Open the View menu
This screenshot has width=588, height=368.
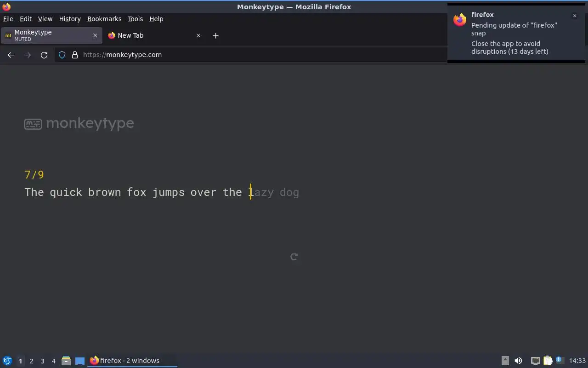coord(45,19)
